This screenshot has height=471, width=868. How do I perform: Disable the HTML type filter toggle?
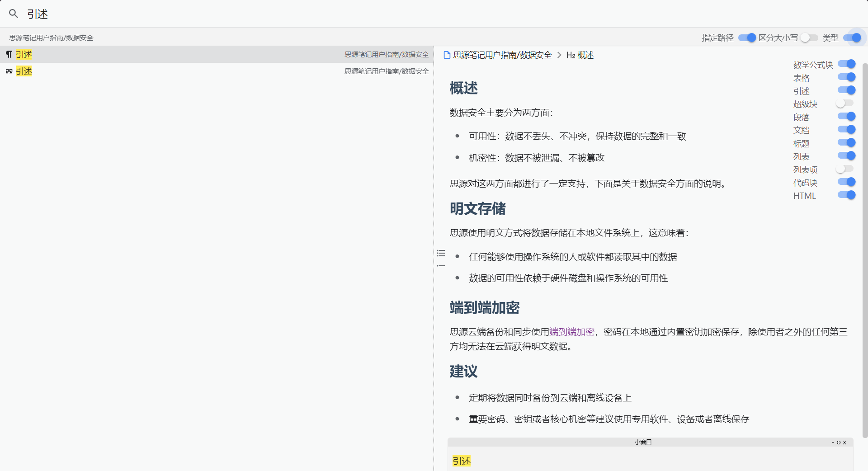pyautogui.click(x=846, y=195)
